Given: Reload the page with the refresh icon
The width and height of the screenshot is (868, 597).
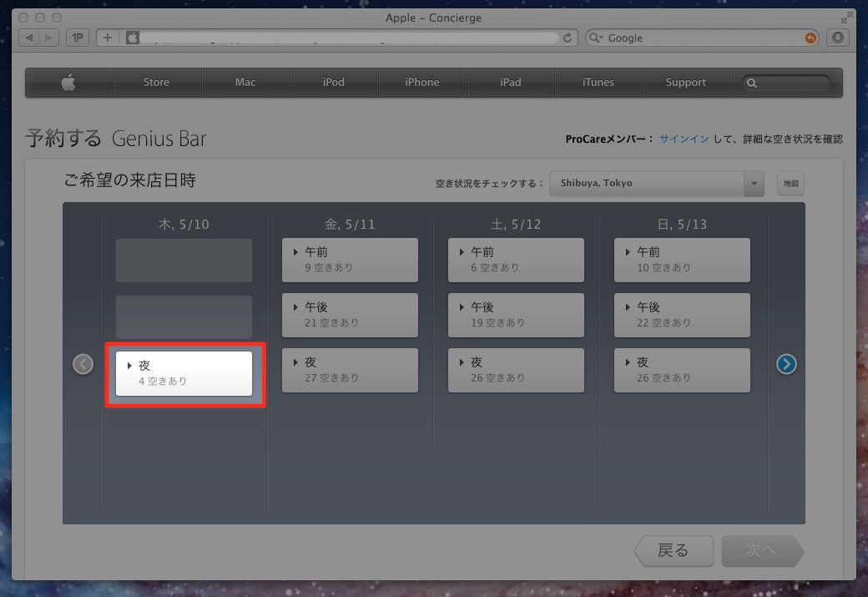Looking at the screenshot, I should (568, 38).
